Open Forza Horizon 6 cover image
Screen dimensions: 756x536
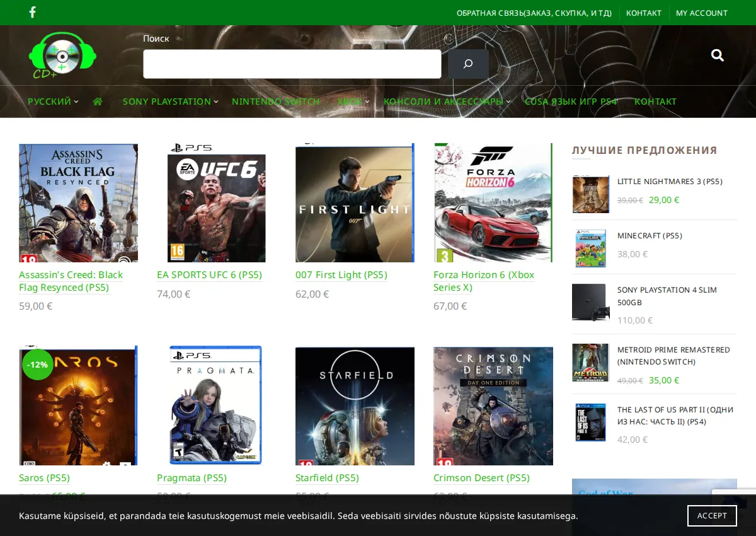pyautogui.click(x=493, y=202)
